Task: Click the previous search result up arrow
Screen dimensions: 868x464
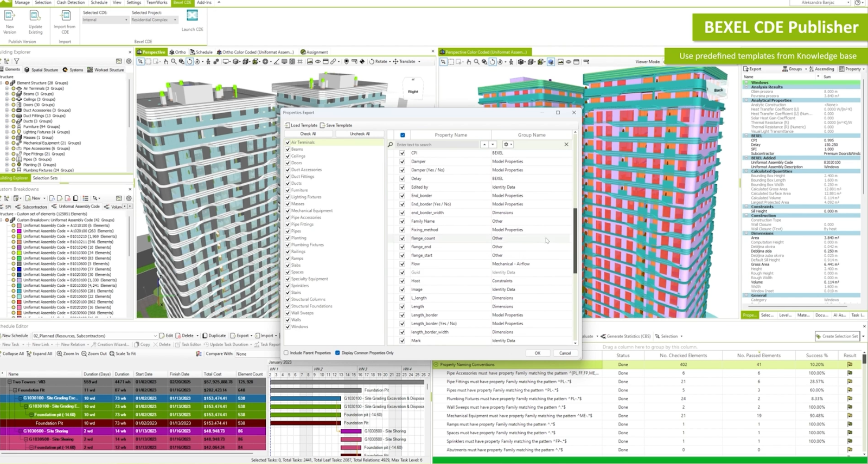Action: pyautogui.click(x=484, y=145)
